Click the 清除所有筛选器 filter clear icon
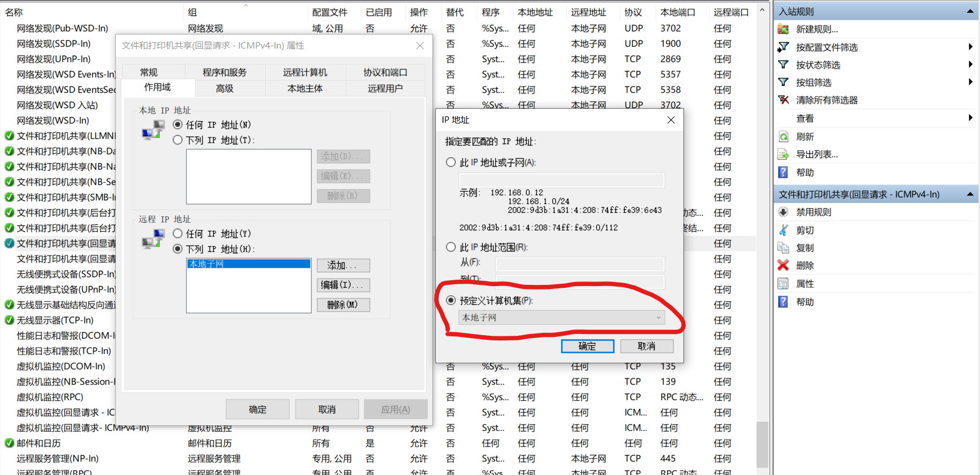The image size is (980, 475). tap(783, 100)
